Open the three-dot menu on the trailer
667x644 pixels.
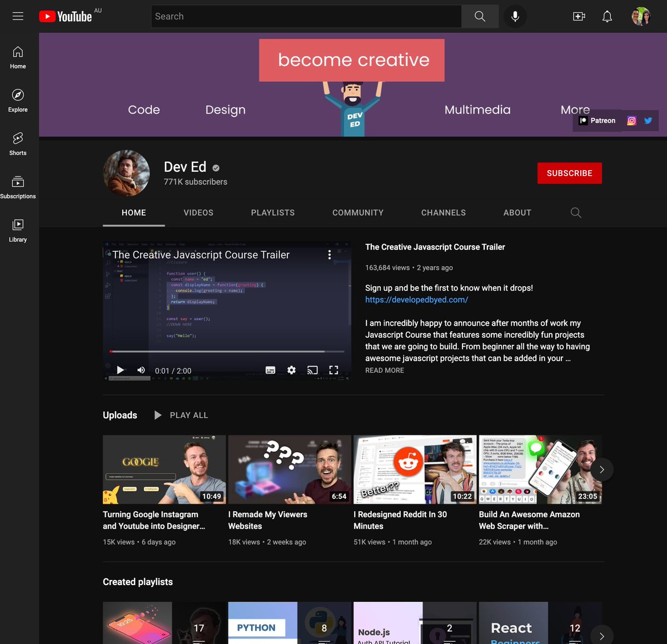click(x=329, y=254)
